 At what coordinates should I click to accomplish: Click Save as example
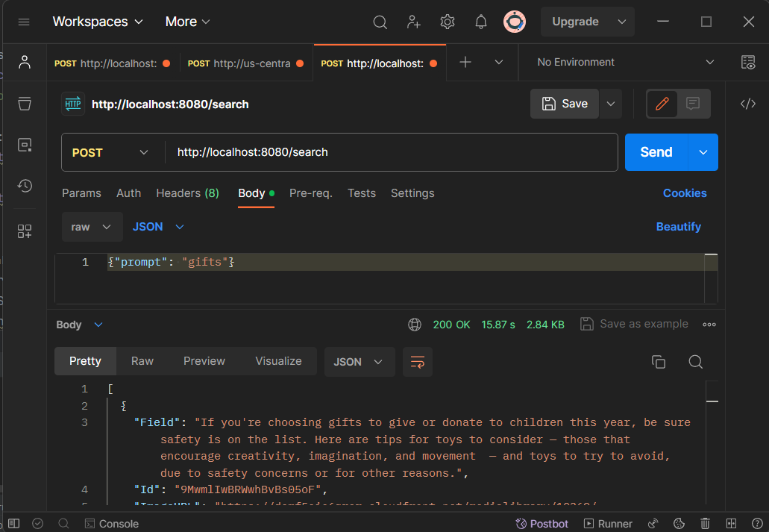635,324
